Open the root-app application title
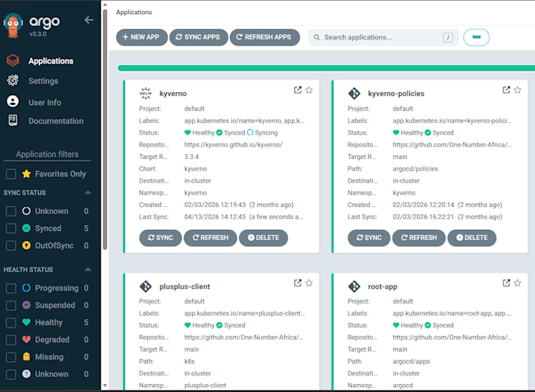The height and width of the screenshot is (392, 535). (x=382, y=287)
